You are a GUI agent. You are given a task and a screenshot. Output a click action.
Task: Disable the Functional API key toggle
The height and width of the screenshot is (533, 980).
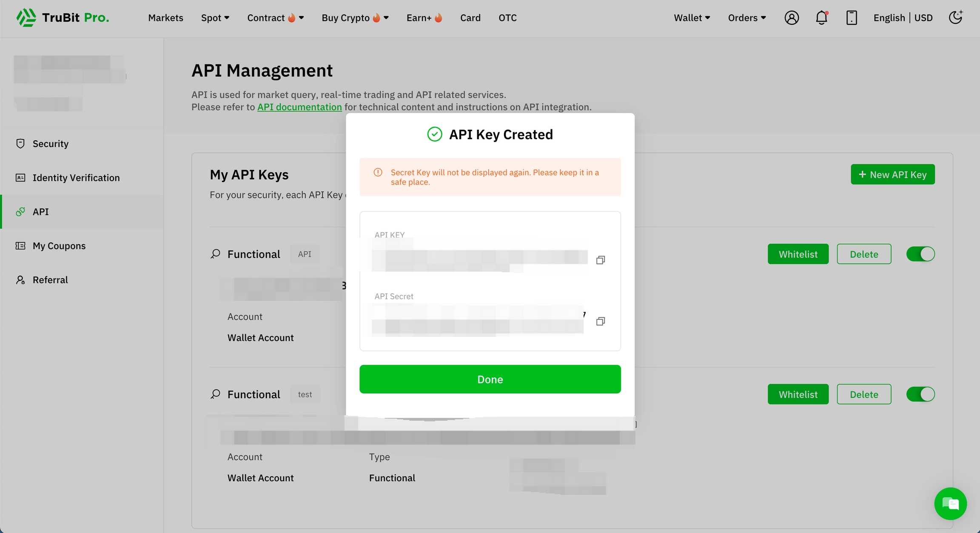[x=920, y=254]
